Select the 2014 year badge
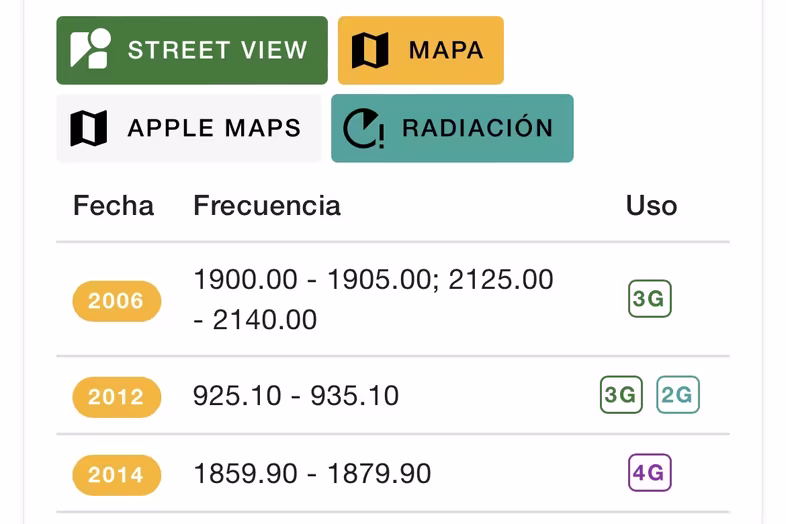This screenshot has height=524, width=786. [x=117, y=475]
